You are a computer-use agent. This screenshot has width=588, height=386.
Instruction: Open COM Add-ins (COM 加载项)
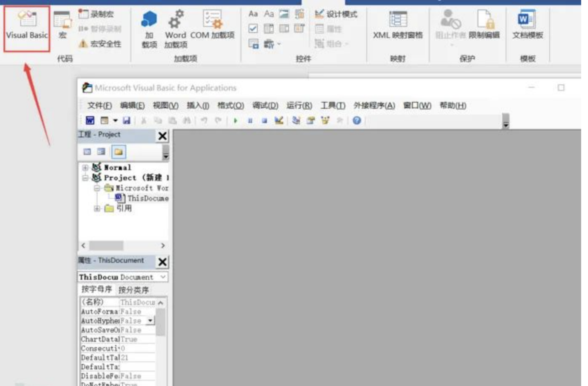[x=212, y=25]
